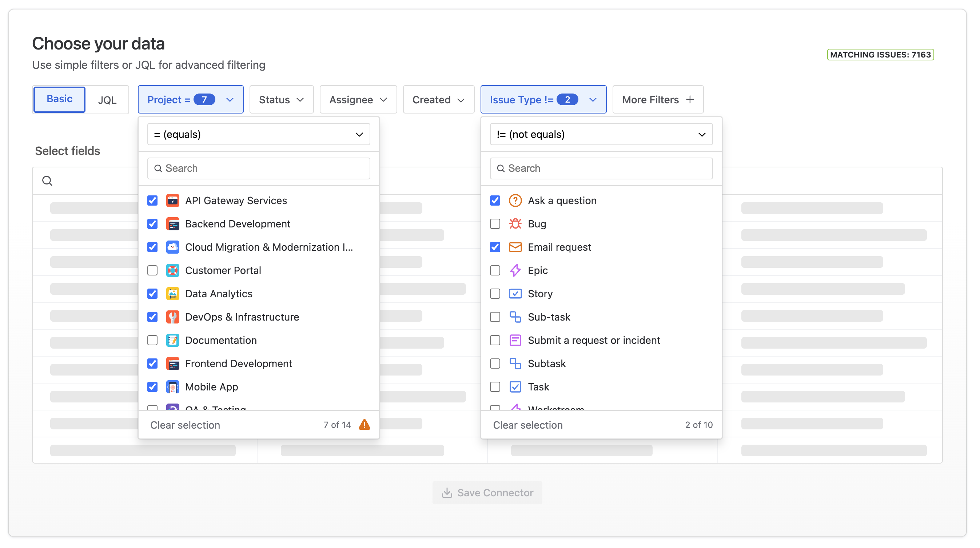Click the 2 of 10 count text

pyautogui.click(x=699, y=425)
